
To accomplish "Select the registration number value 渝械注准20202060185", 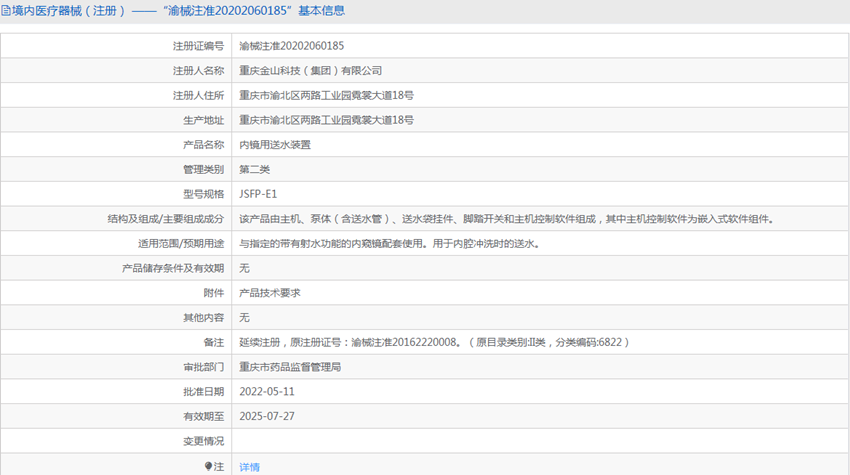I will (292, 46).
